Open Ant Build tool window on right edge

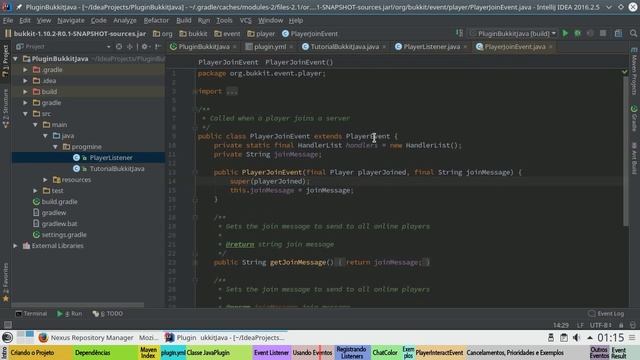pos(634,158)
